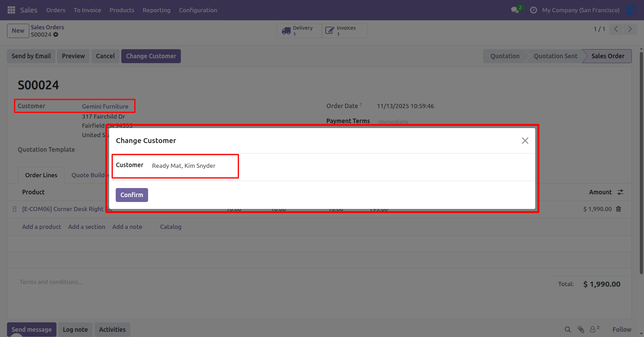Select the Quotation status stage
Viewport: 644px width, 337px height.
[505, 56]
